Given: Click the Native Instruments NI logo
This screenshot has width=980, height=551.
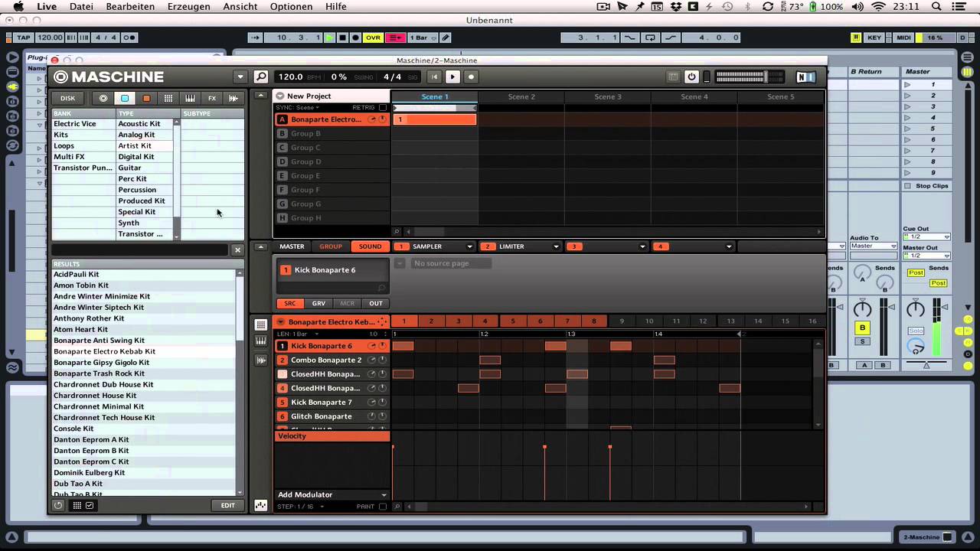Looking at the screenshot, I should pyautogui.click(x=805, y=77).
